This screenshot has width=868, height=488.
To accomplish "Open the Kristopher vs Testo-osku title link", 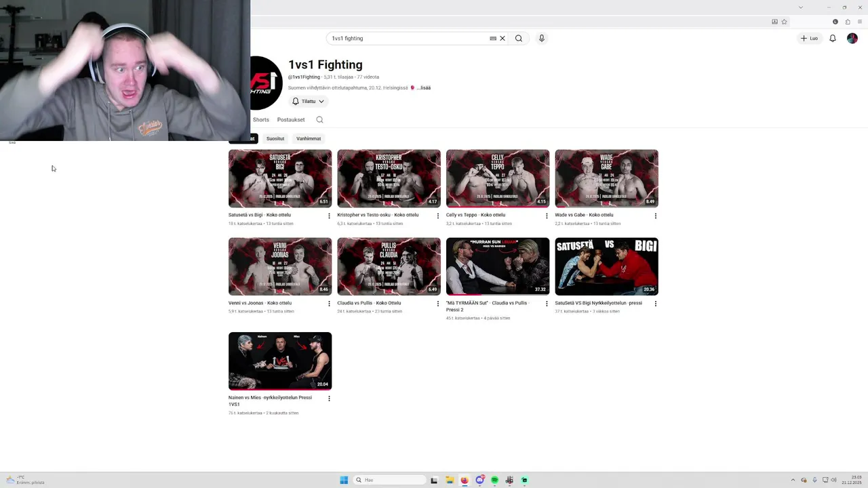I will [x=378, y=215].
